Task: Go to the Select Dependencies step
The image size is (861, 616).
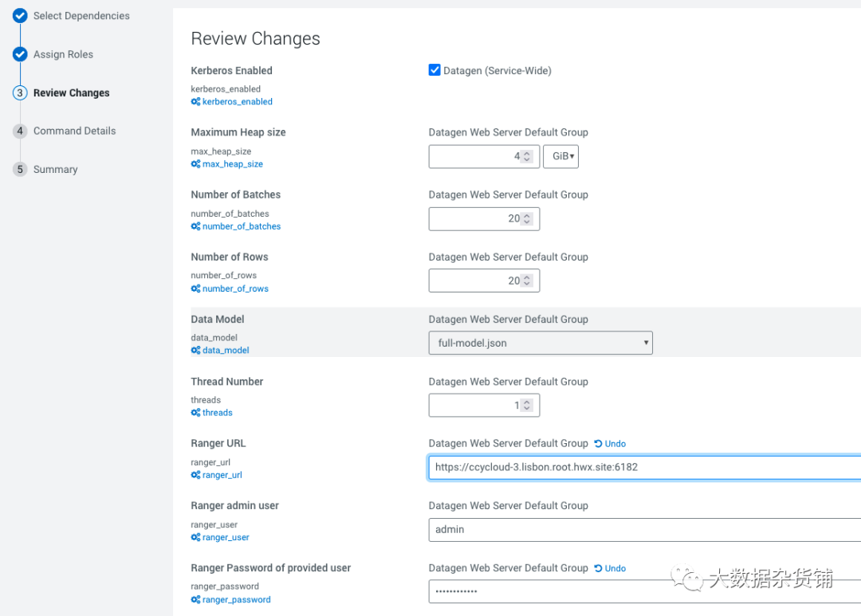Action: pyautogui.click(x=81, y=16)
